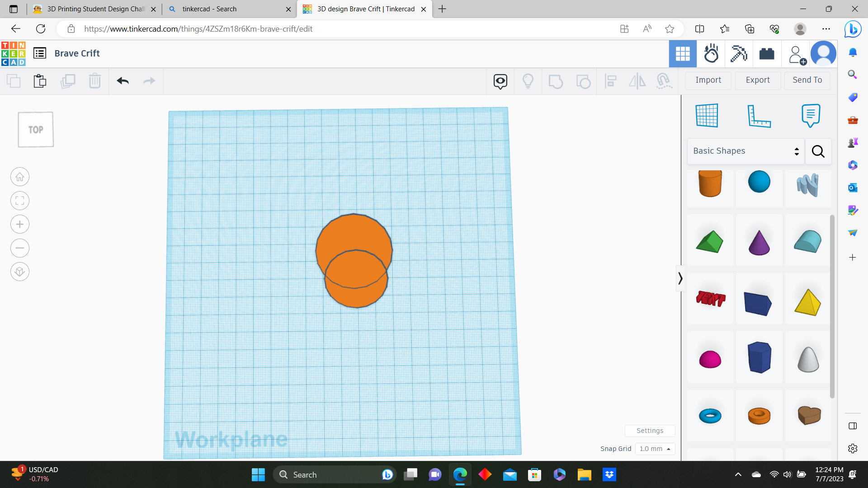This screenshot has width=868, height=488.
Task: Click the Group shapes tool
Action: pyautogui.click(x=556, y=81)
